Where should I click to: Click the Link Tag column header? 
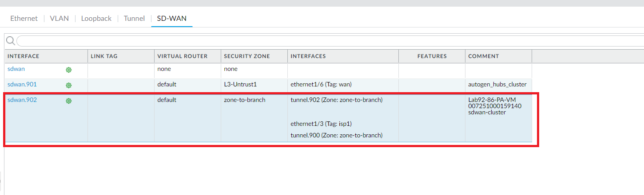[104, 56]
